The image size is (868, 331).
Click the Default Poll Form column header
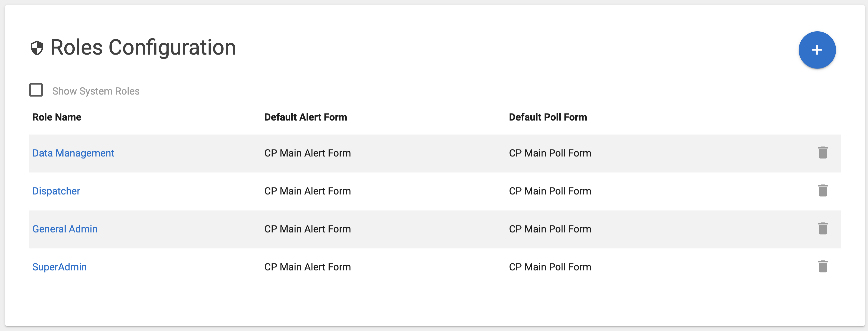(548, 117)
